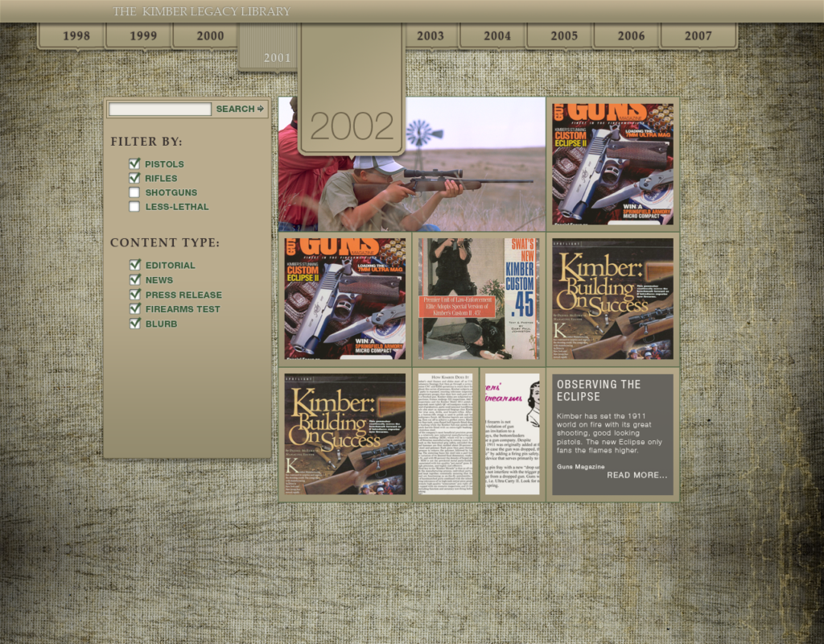The height and width of the screenshot is (644, 824).
Task: Enable the Shotguns filter
Action: (134, 192)
